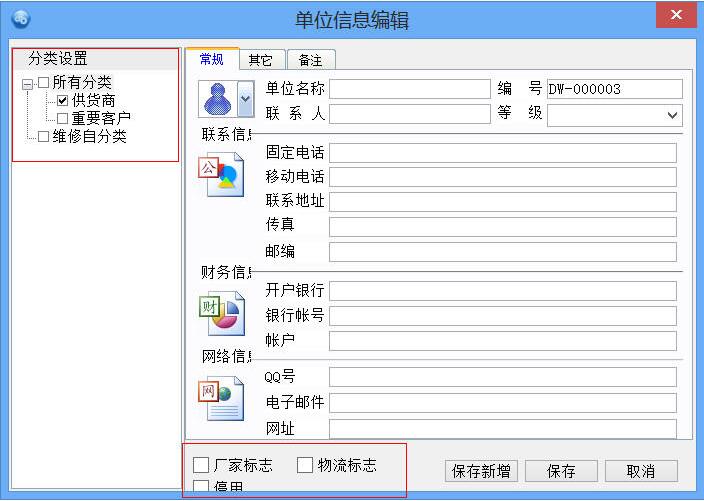
Task: Switch to the 常规 tab
Action: 211,59
